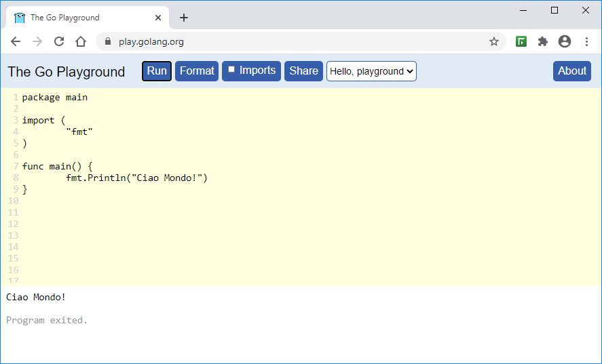
Task: Open the Hello, playground example dropdown
Action: coord(371,71)
